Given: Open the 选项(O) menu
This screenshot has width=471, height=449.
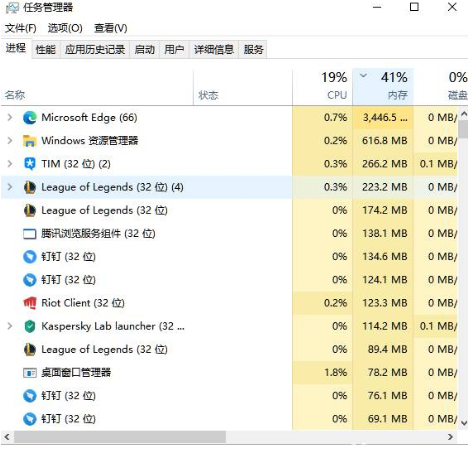Looking at the screenshot, I should tap(65, 28).
